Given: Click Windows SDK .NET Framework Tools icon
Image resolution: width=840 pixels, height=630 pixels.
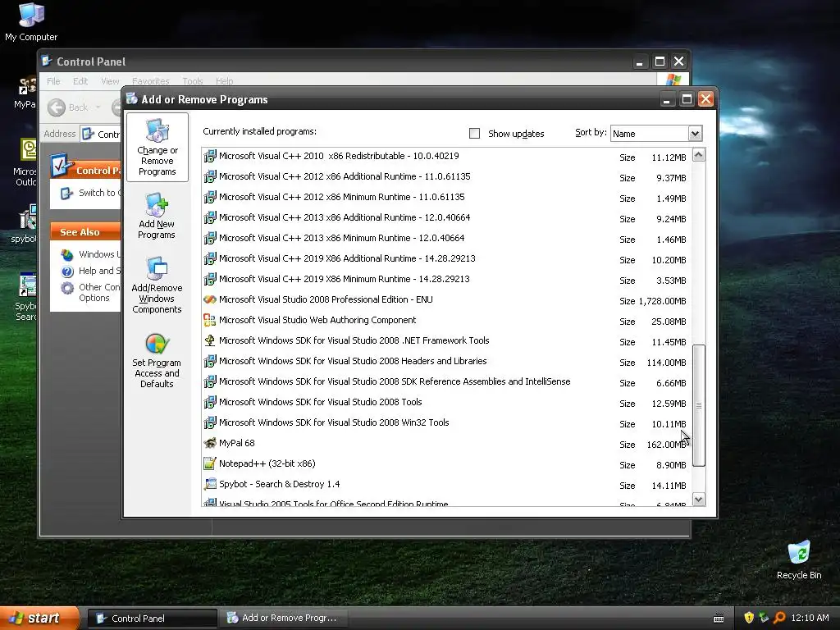Looking at the screenshot, I should click(210, 340).
